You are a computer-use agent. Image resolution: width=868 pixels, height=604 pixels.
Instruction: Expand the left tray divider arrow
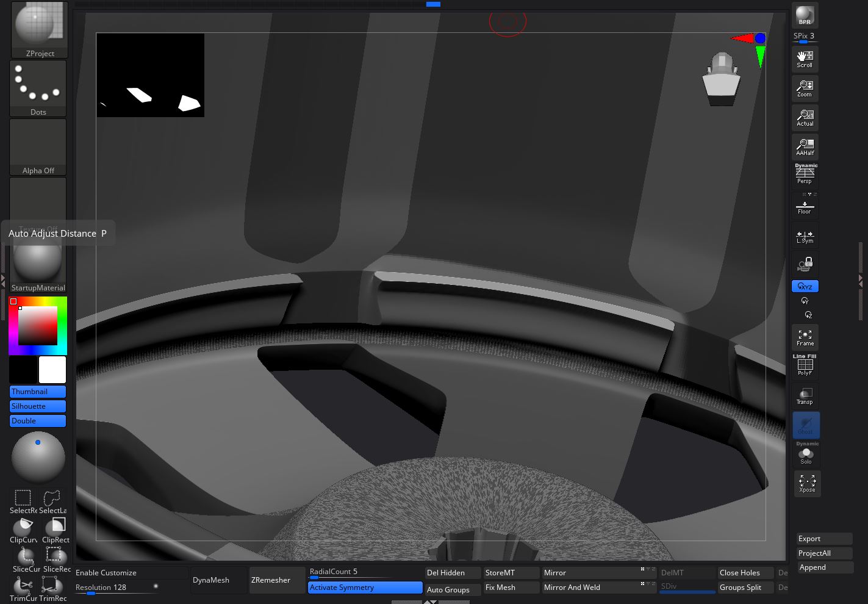[3, 279]
